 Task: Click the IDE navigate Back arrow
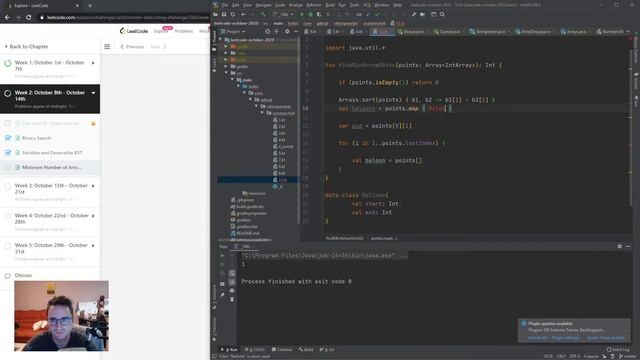point(243,14)
